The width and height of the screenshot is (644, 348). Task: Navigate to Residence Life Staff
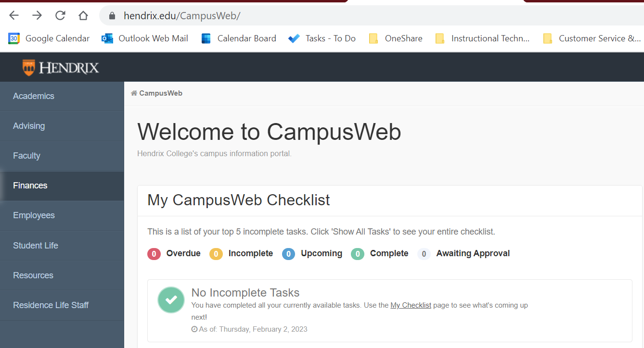[x=51, y=305]
